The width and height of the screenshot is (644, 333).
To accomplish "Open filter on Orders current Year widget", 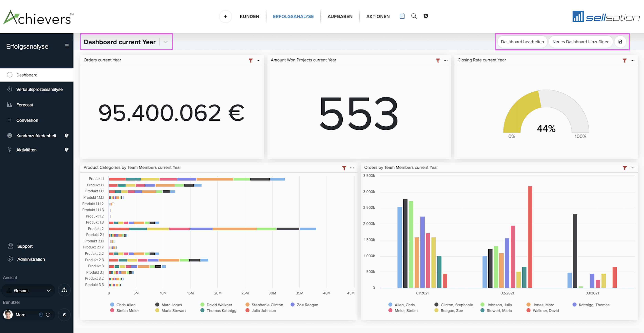I will pyautogui.click(x=251, y=60).
